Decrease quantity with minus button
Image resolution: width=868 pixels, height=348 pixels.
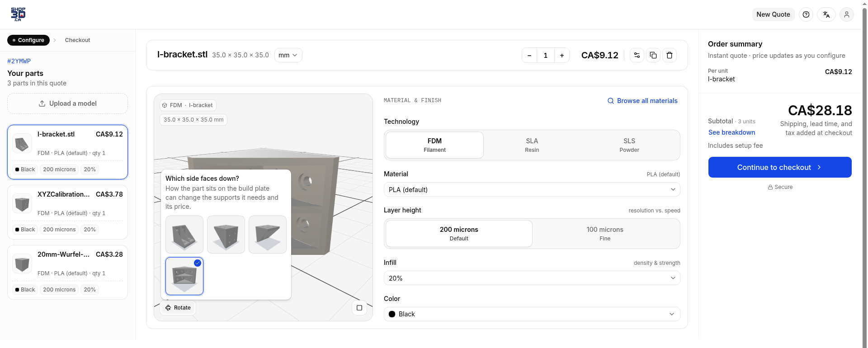pos(529,55)
